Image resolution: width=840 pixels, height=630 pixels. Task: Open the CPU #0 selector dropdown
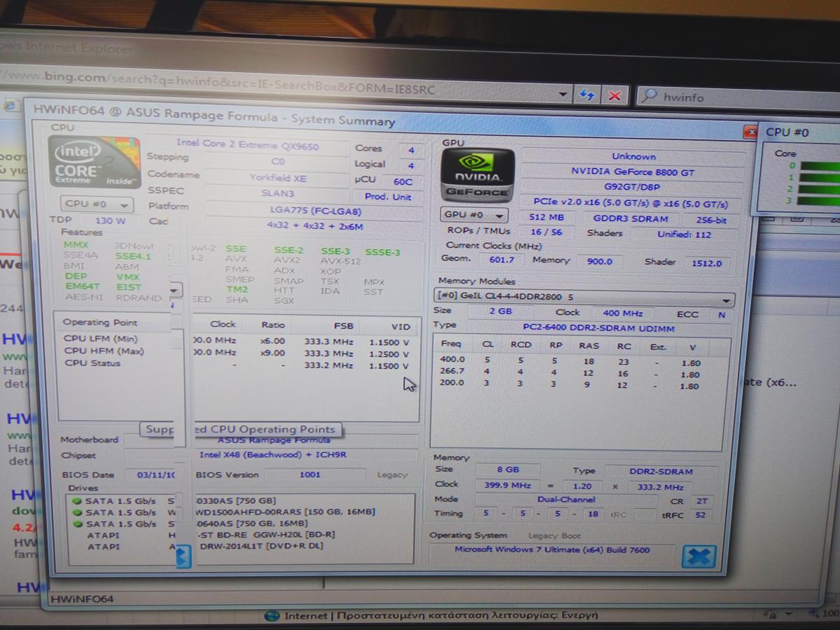[x=97, y=204]
